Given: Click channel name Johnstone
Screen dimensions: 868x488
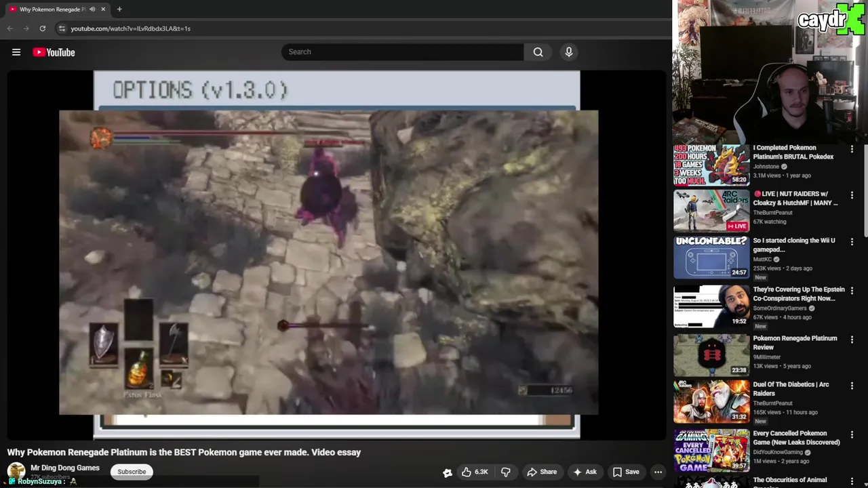Looking at the screenshot, I should pos(766,166).
